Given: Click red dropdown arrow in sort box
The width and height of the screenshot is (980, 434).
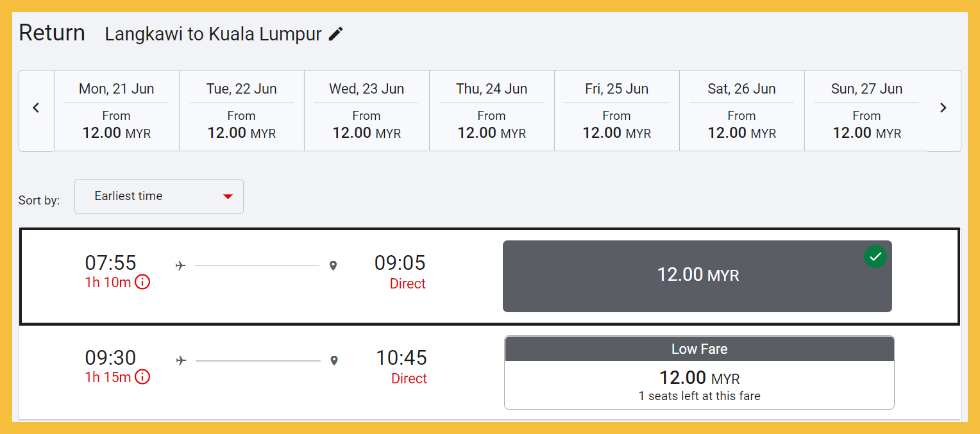Looking at the screenshot, I should click(x=228, y=196).
